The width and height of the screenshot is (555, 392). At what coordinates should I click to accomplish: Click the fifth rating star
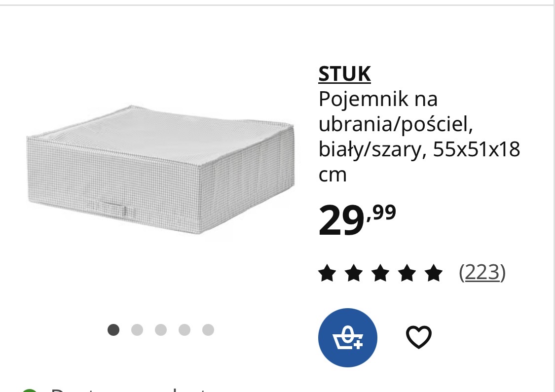[x=433, y=273]
